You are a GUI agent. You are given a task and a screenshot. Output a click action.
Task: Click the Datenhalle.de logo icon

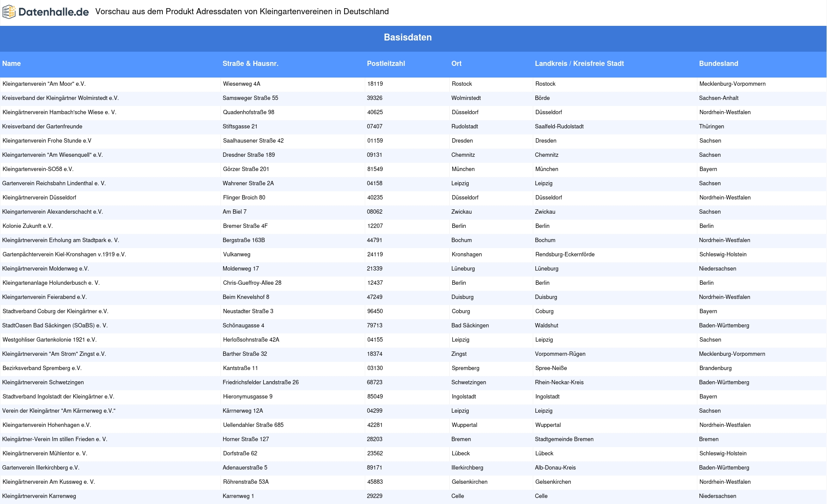pos(9,12)
